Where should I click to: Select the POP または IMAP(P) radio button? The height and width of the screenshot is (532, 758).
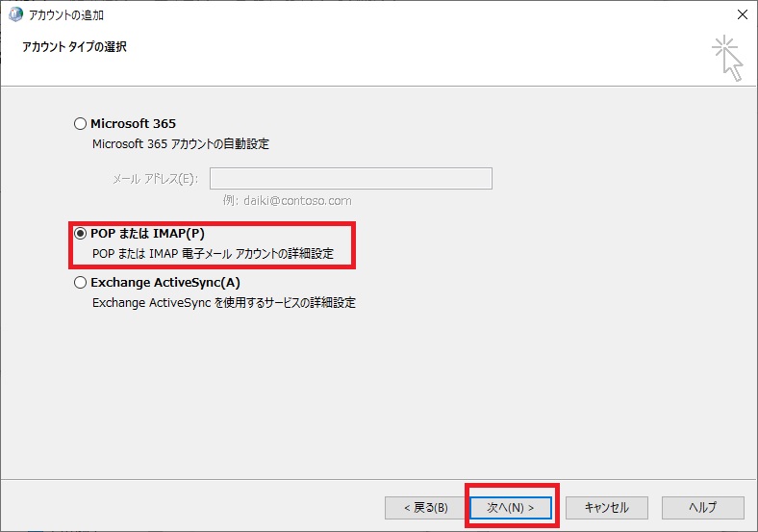[x=80, y=234]
